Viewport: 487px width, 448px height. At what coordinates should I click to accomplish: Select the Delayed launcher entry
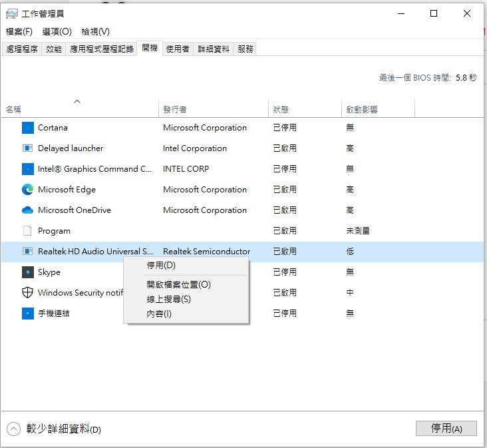[x=71, y=148]
